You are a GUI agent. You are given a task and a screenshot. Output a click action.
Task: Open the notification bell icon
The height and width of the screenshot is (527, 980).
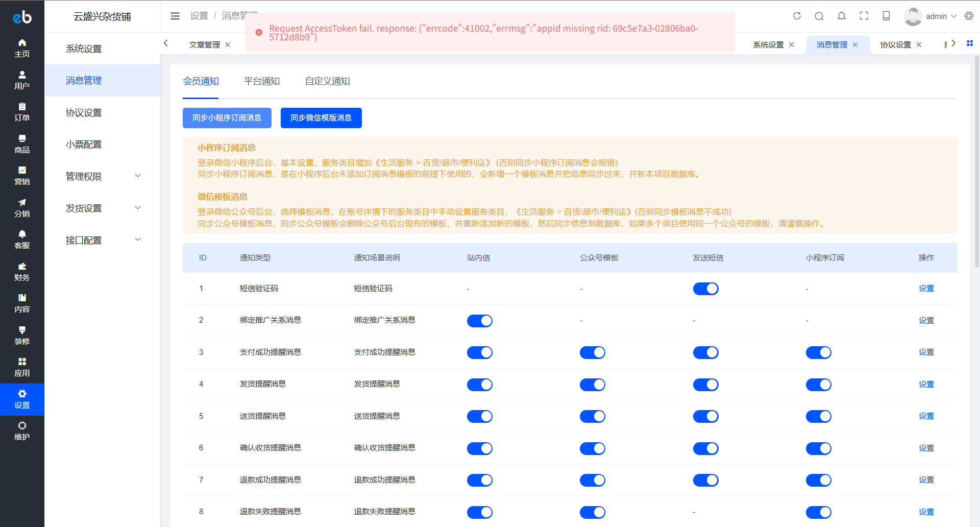tap(842, 16)
